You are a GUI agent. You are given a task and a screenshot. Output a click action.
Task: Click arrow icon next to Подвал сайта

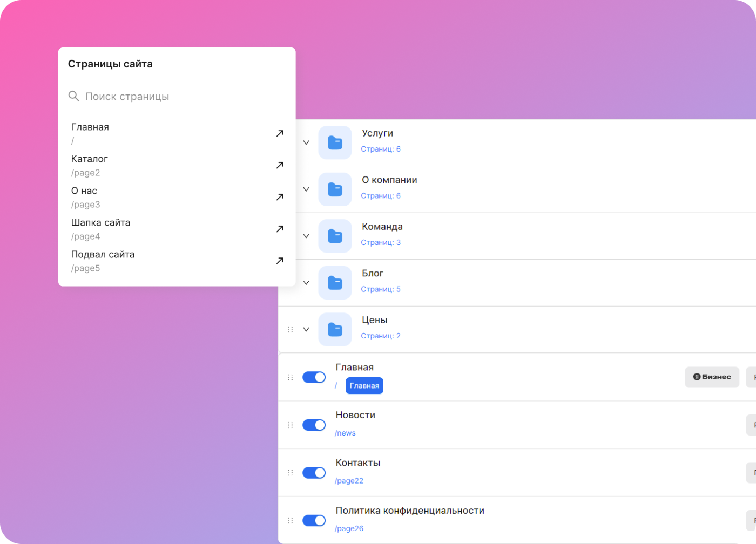tap(280, 261)
